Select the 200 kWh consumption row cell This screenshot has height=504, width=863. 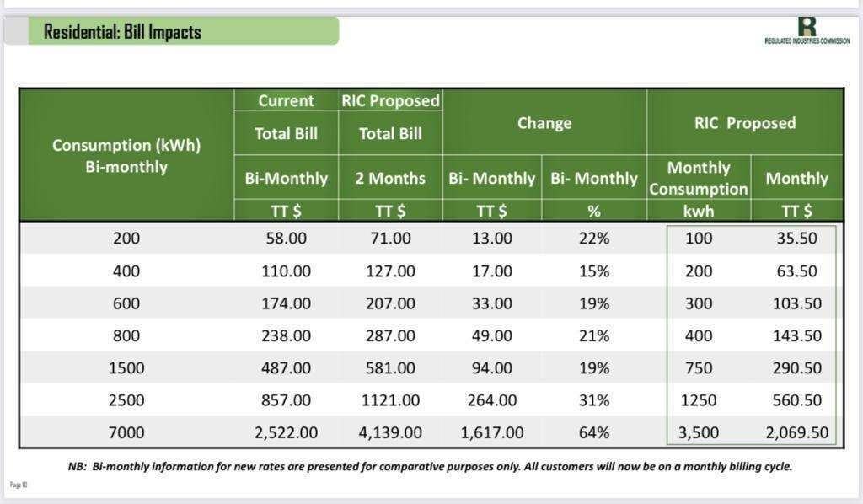[126, 239]
